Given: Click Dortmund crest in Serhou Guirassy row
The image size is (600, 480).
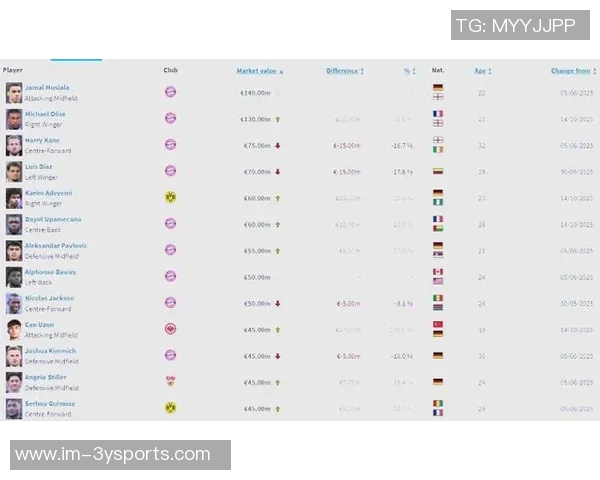Looking at the screenshot, I should [170, 408].
